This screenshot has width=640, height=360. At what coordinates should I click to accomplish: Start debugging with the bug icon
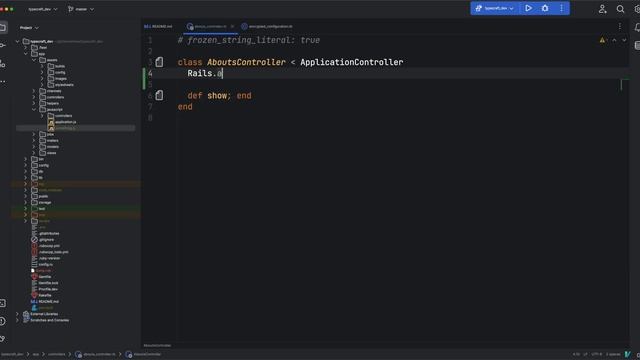[x=545, y=8]
